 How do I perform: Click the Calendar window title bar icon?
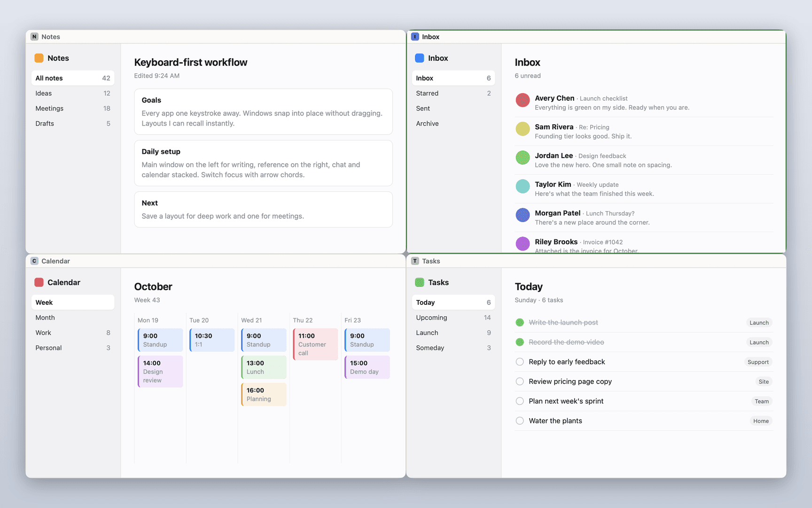(x=34, y=261)
